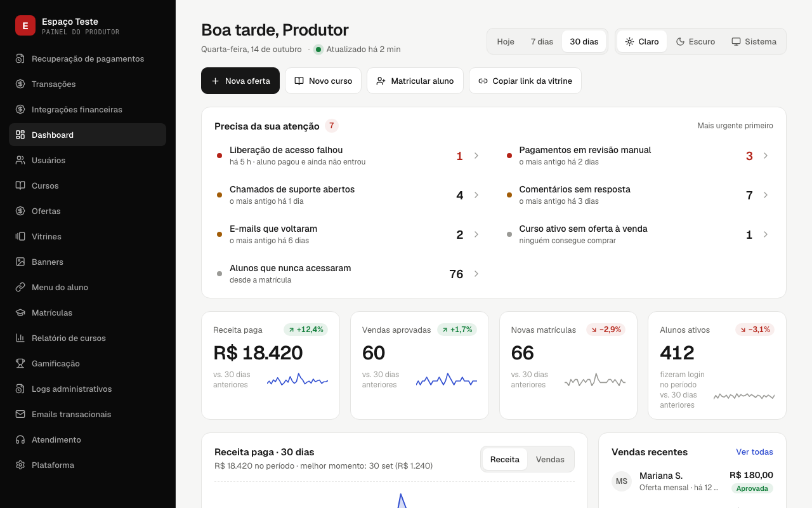Viewport: 812px width, 508px height.
Task: Click the Matrículas graduation cap icon
Action: tap(20, 312)
